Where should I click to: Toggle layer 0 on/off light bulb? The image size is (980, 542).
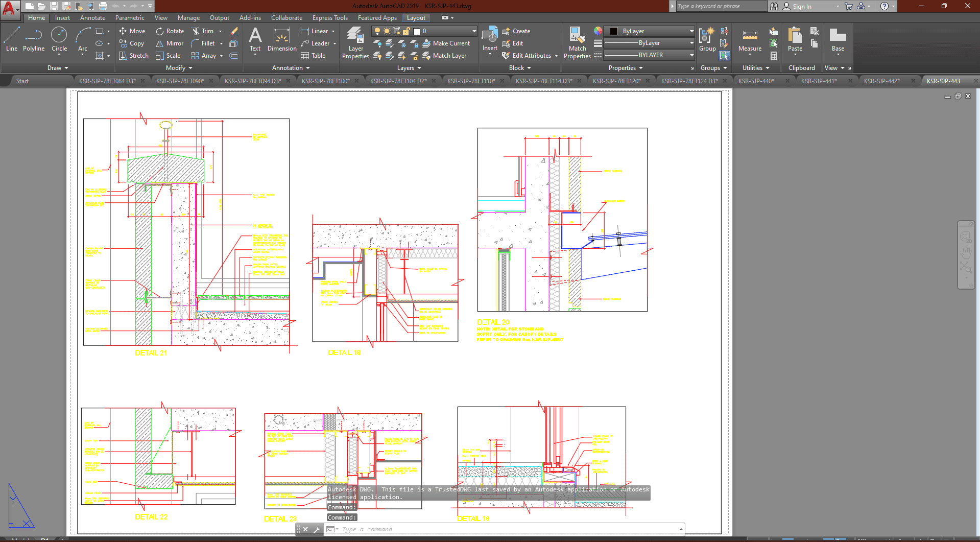(377, 31)
